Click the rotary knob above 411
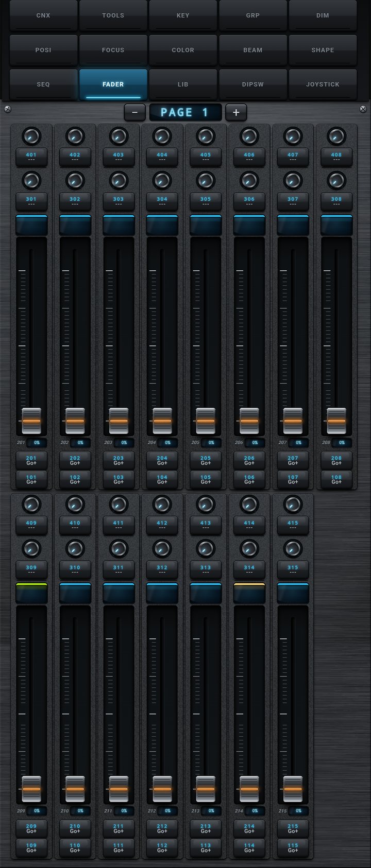 click(119, 505)
